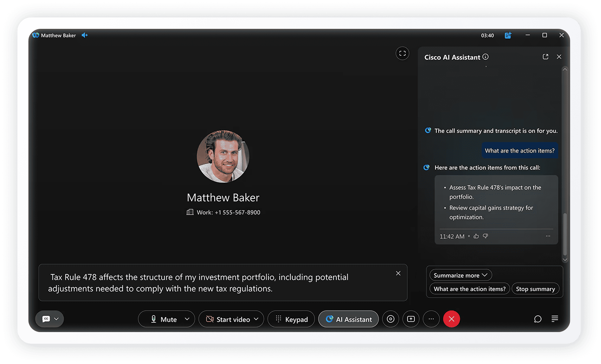The width and height of the screenshot is (601, 364).
Task: End the call with red button
Action: coord(451,319)
